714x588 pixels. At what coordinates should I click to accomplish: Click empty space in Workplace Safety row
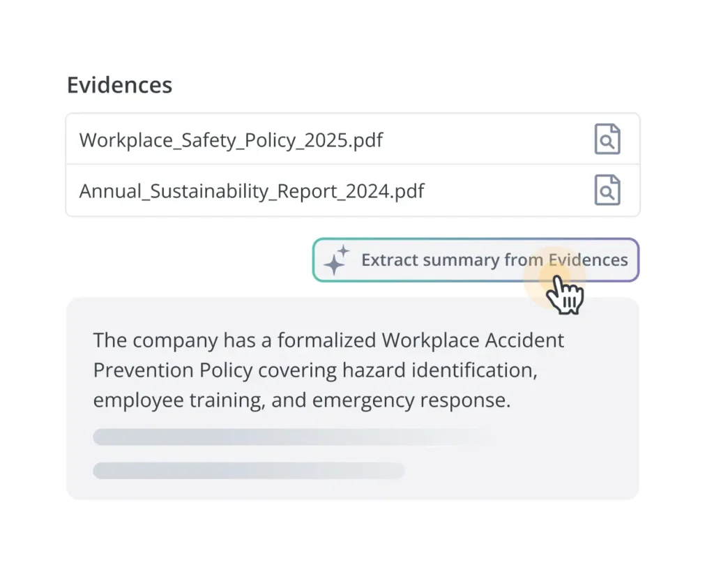(x=488, y=140)
